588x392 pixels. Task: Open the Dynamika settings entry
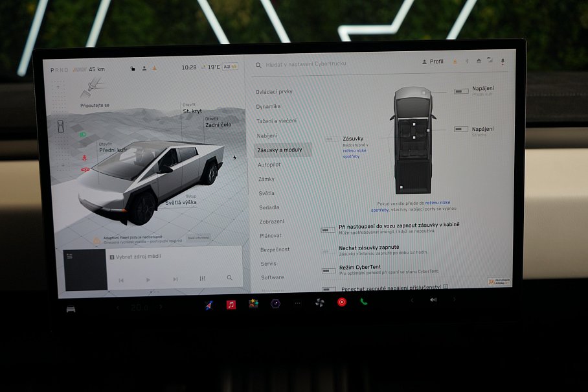[270, 106]
